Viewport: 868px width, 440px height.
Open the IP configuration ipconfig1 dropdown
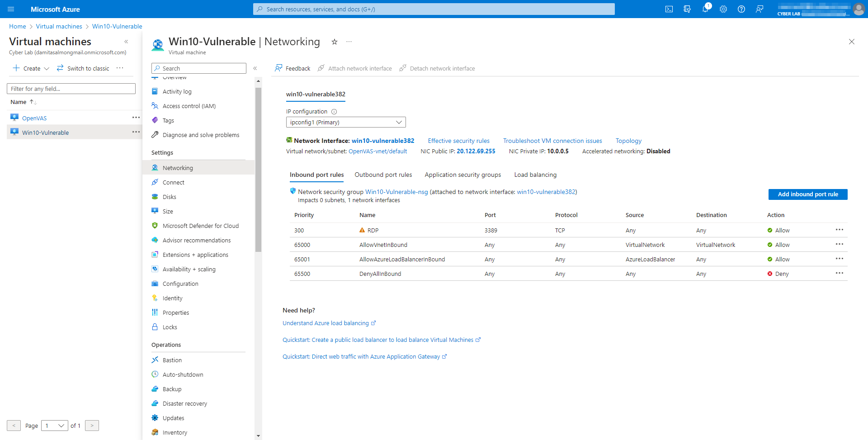[346, 122]
